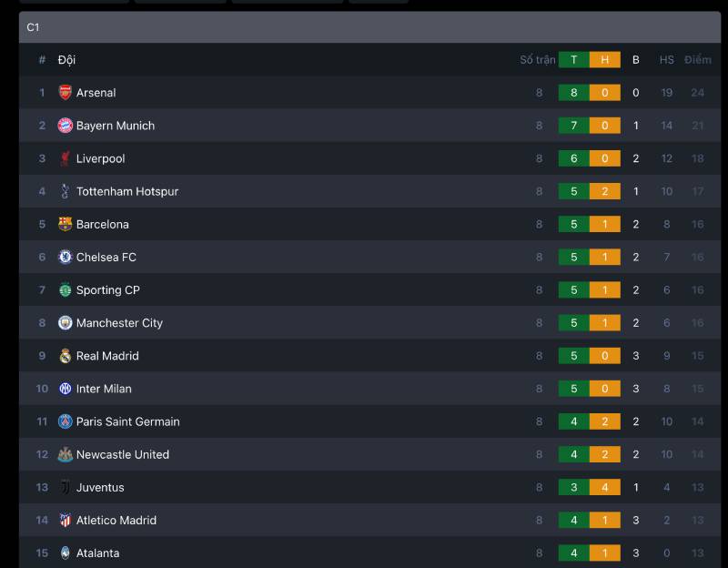Sort by the orange H draws column
Viewport: 728px width, 568px height.
coord(605,60)
